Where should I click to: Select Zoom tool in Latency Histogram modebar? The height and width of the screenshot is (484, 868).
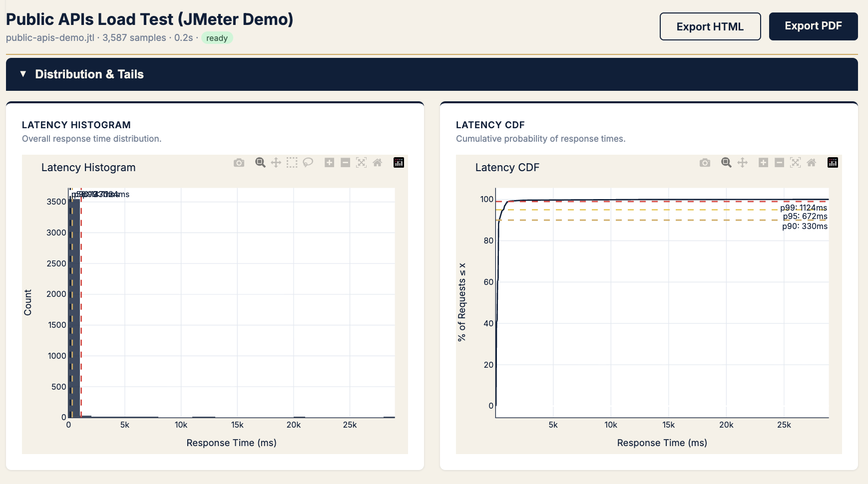click(260, 163)
